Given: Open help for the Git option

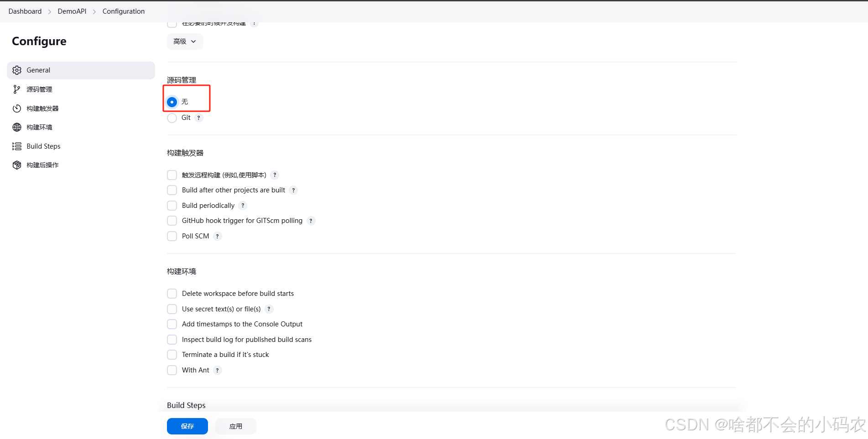Looking at the screenshot, I should (198, 118).
